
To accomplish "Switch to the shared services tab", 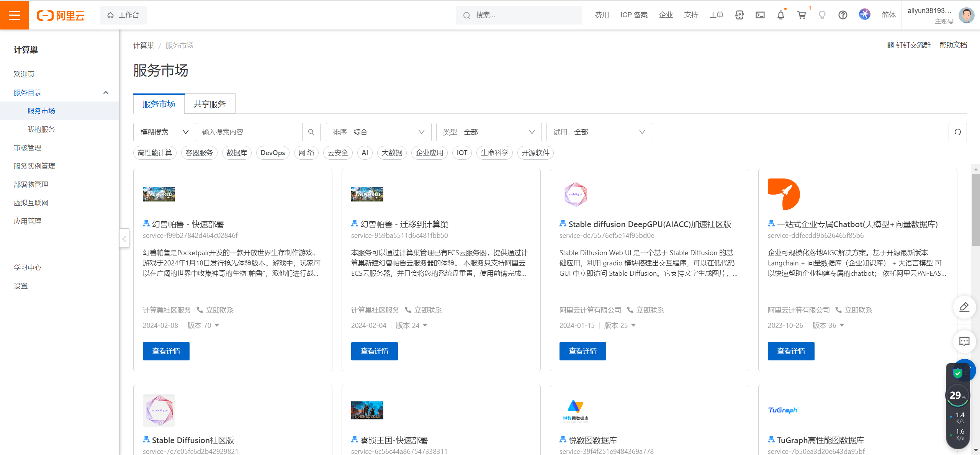I will (210, 104).
